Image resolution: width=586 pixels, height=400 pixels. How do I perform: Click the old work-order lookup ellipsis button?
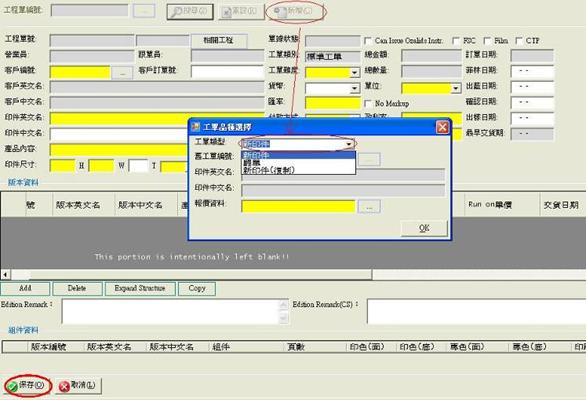pos(369,160)
